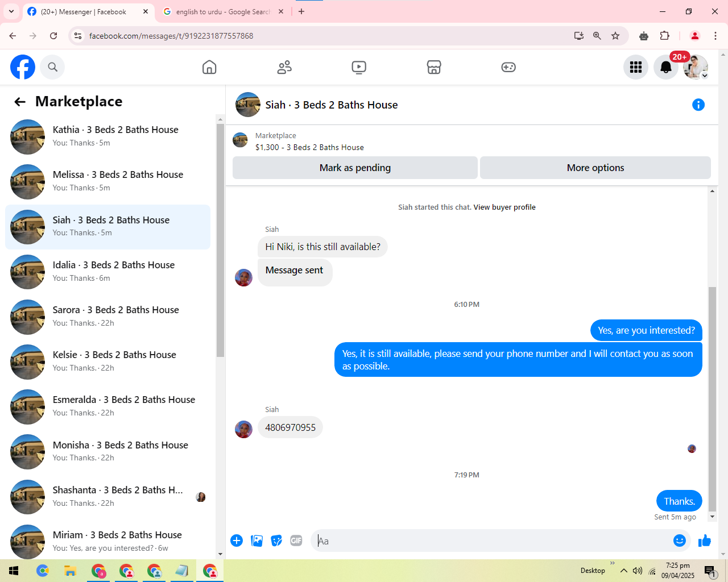Screen dimensions: 728x582
Task: Choose a GIF icon
Action: point(296,541)
